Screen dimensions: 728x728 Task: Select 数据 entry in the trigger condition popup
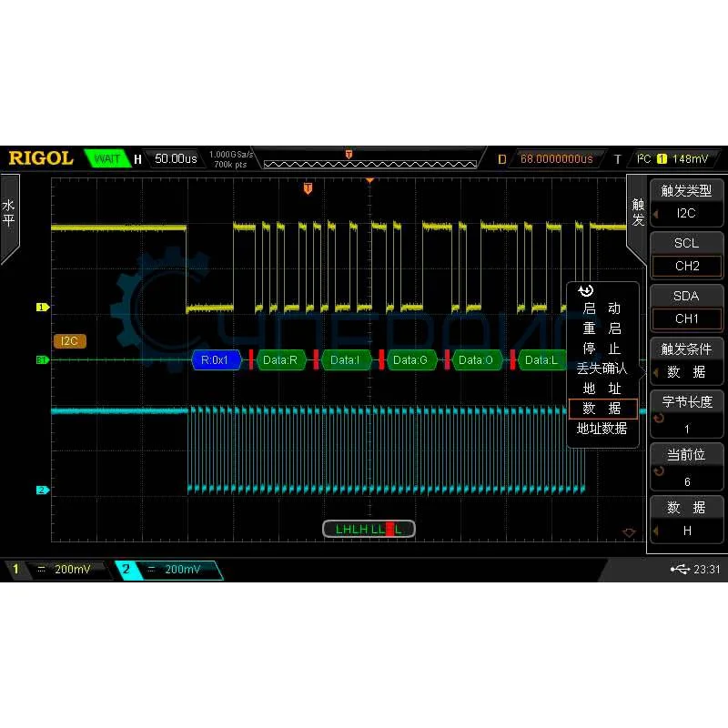602,408
